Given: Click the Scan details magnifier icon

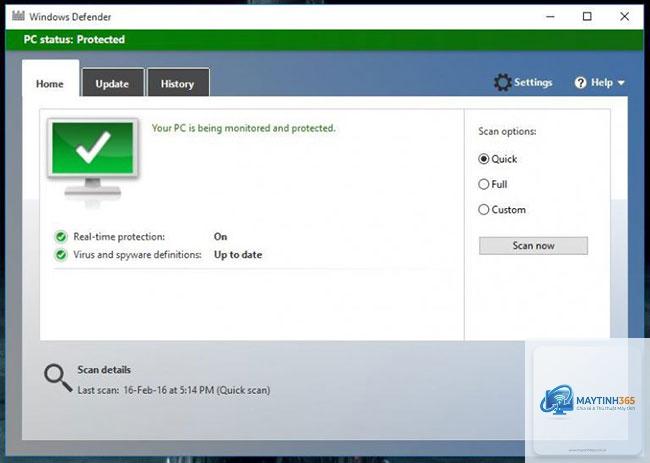Looking at the screenshot, I should click(x=58, y=378).
